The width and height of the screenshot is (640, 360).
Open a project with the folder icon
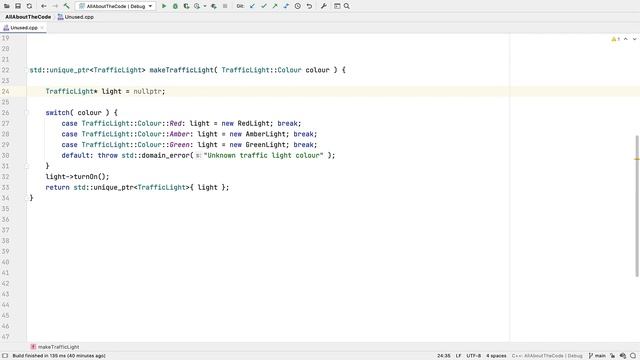[7, 6]
